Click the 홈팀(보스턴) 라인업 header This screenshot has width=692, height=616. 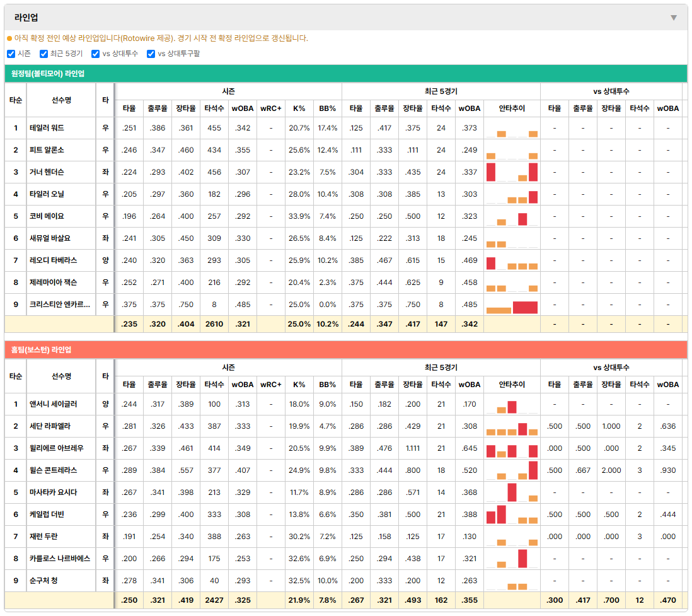point(41,350)
